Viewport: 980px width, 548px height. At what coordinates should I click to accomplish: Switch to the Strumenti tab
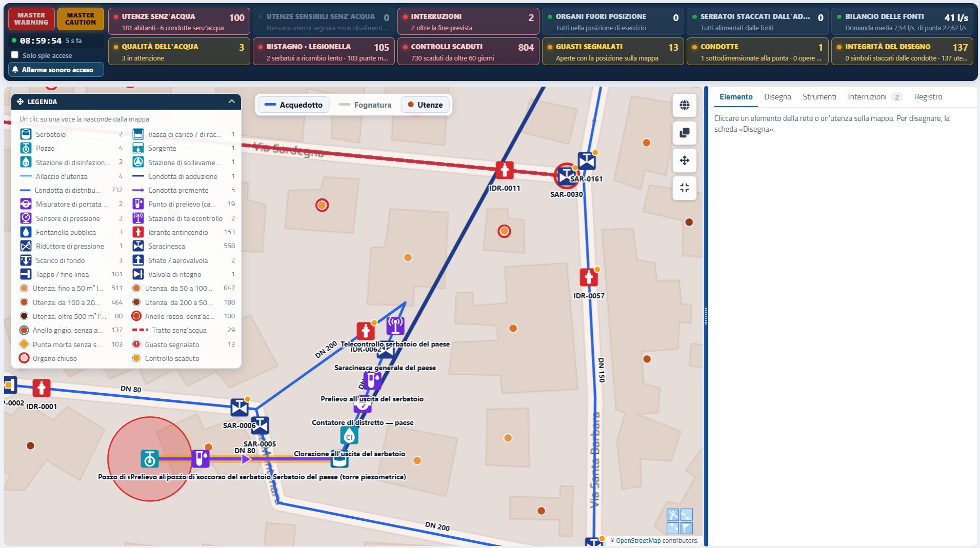(x=819, y=97)
